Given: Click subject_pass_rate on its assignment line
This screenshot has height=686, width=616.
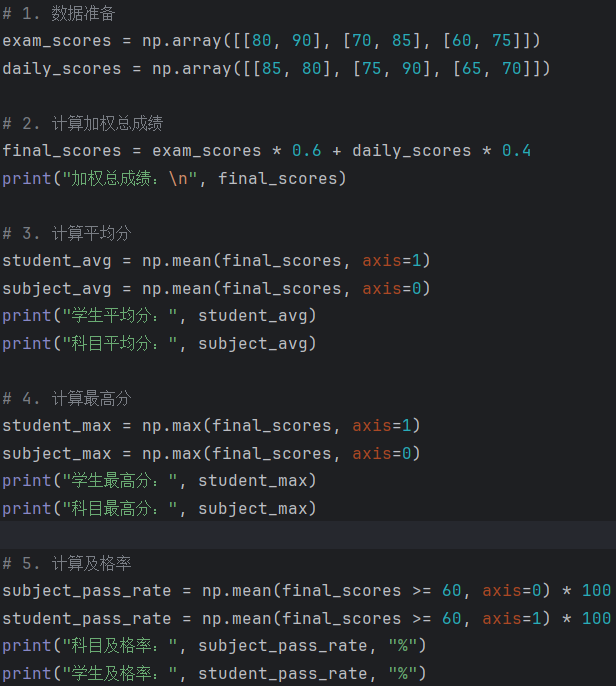Looking at the screenshot, I should [87, 591].
